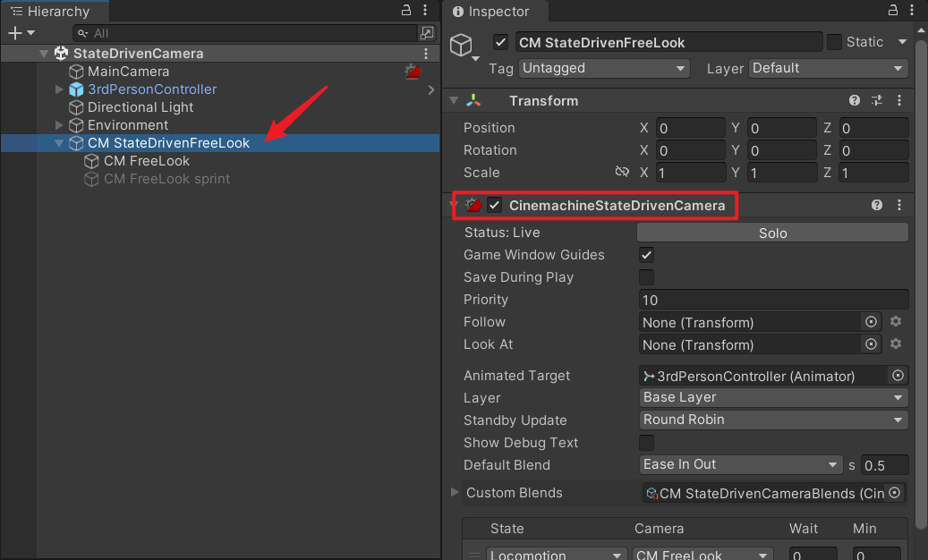Viewport: 928px width, 560px height.
Task: Open Hierarchy panel options menu
Action: click(x=425, y=10)
